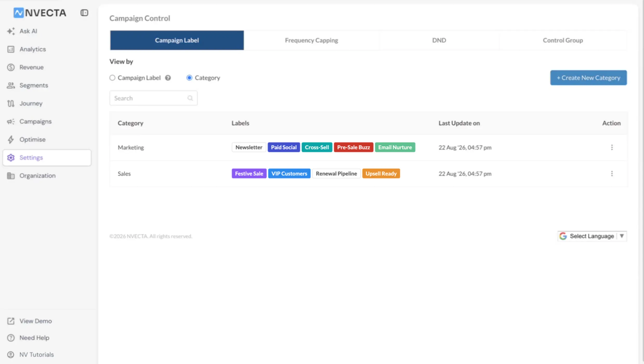
Task: Click Marketing row's last update timestamp
Action: click(465, 147)
